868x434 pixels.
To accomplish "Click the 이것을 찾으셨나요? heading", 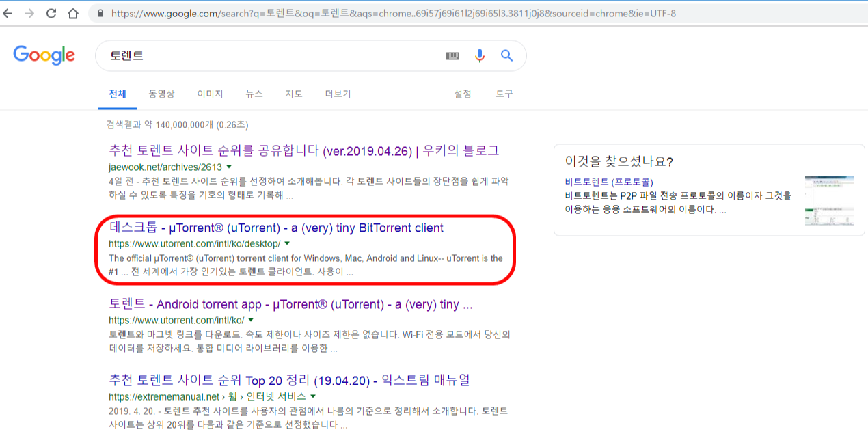I will 619,162.
